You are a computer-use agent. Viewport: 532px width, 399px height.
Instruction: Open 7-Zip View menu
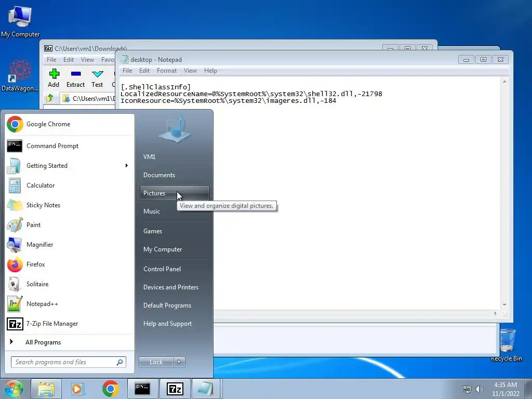[87, 60]
